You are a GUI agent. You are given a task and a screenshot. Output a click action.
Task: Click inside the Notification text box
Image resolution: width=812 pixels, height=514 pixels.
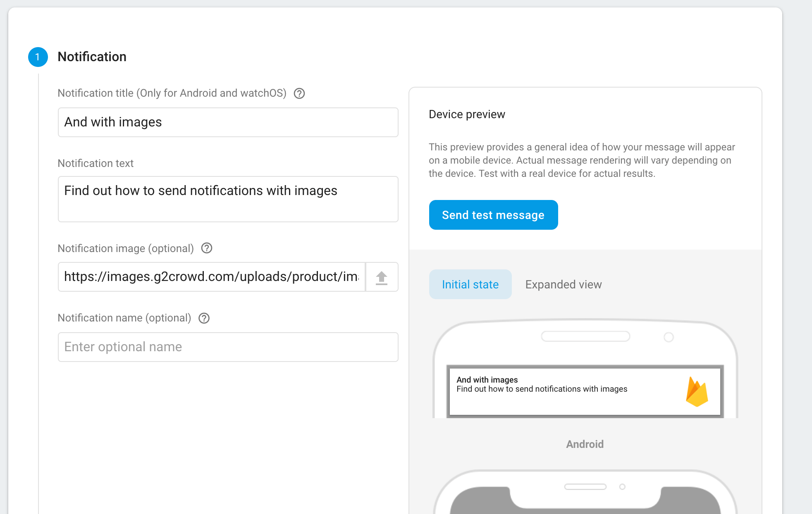pyautogui.click(x=228, y=199)
